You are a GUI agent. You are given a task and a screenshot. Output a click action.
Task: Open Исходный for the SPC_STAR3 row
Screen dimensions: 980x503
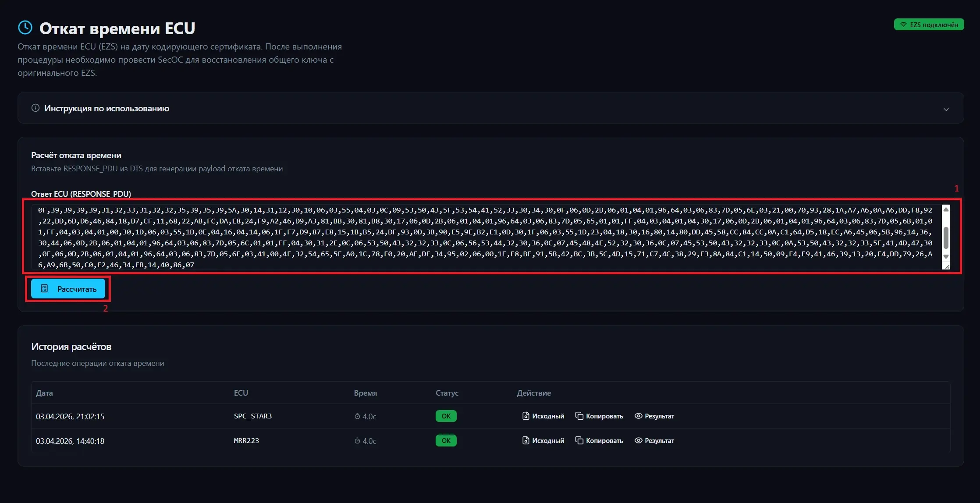coord(543,416)
